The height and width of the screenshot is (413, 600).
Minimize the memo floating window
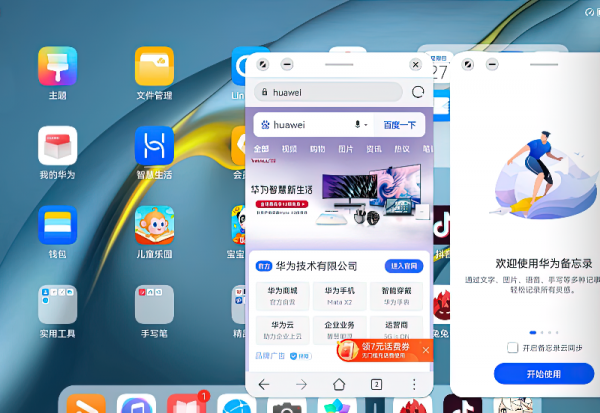pos(492,64)
